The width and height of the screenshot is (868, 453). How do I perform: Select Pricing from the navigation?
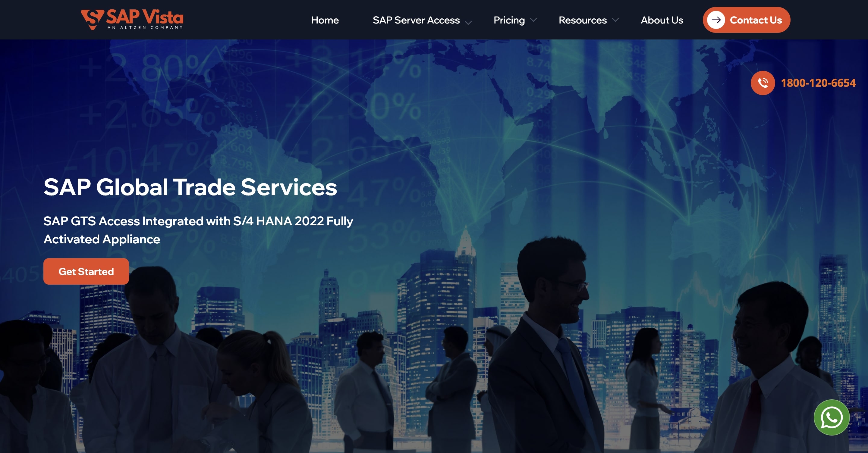[x=509, y=20]
